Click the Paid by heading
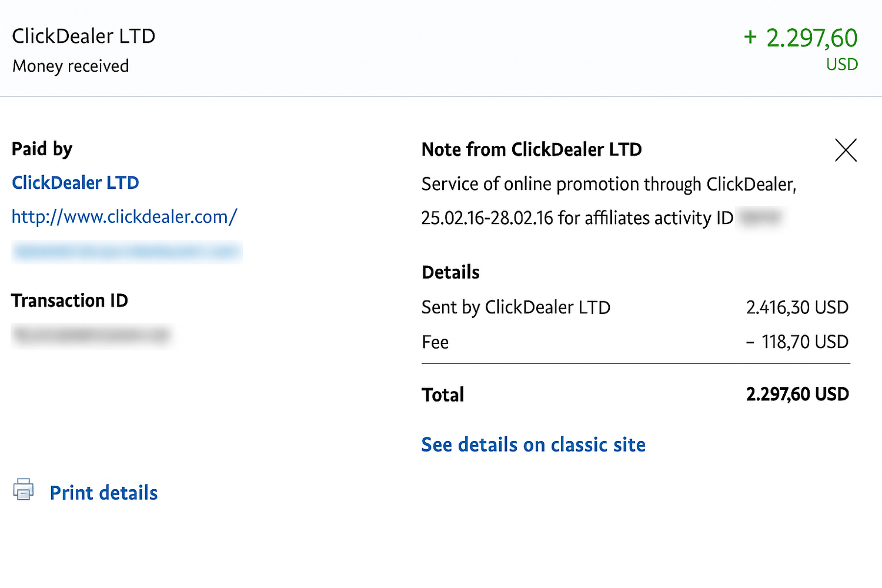The image size is (882, 588). point(42,149)
